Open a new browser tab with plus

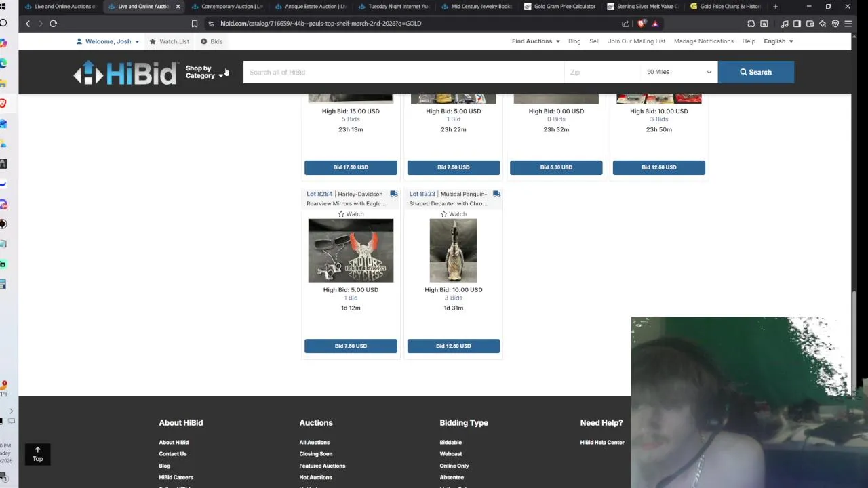point(775,6)
